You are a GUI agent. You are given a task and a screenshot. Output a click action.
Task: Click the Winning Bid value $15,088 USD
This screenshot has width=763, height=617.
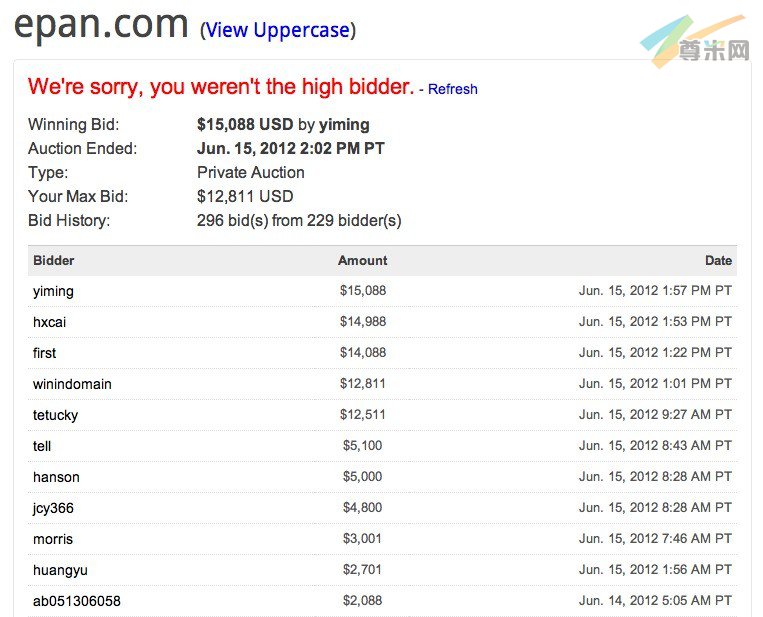(x=245, y=125)
